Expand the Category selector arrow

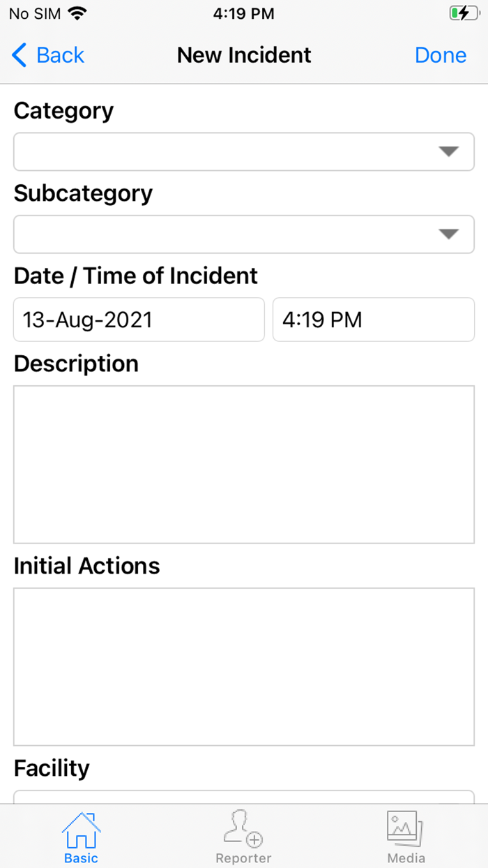tap(449, 151)
